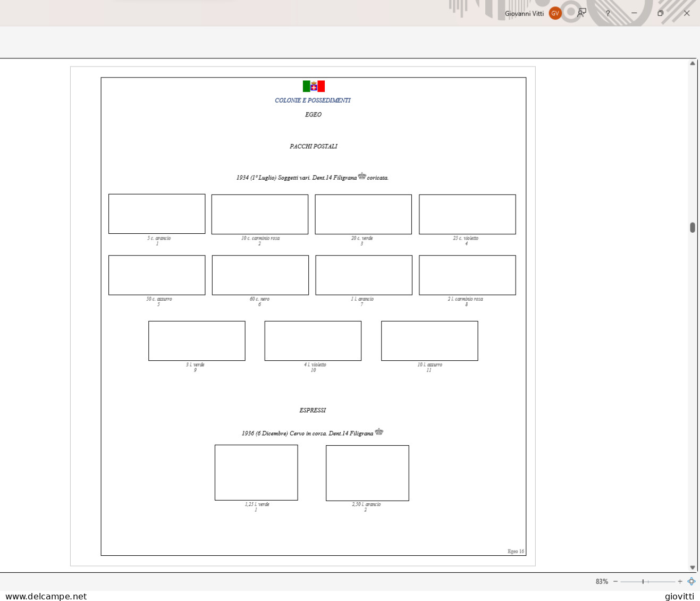The height and width of the screenshot is (601, 700).
Task: Click the stamp box above 3 l. verde
Action: click(x=197, y=341)
